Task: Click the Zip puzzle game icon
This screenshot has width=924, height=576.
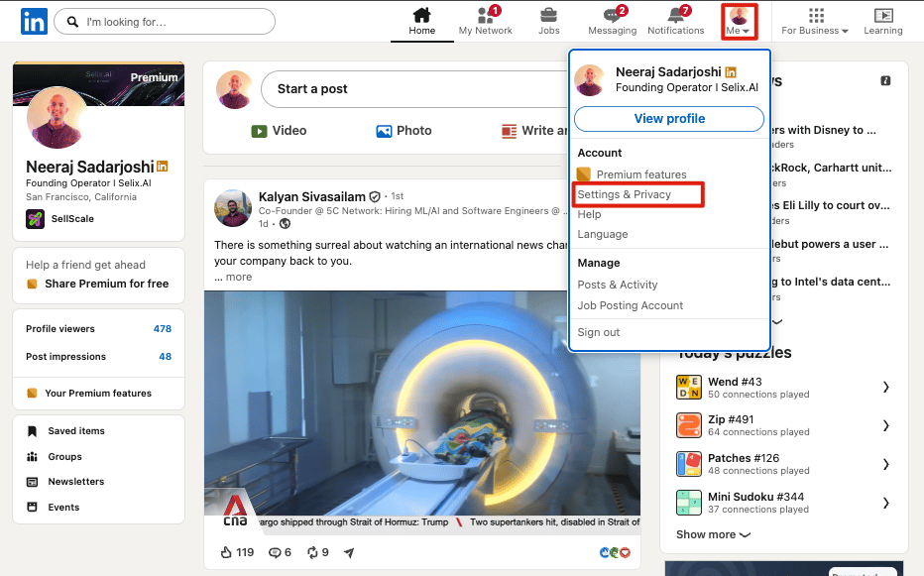Action: 688,425
